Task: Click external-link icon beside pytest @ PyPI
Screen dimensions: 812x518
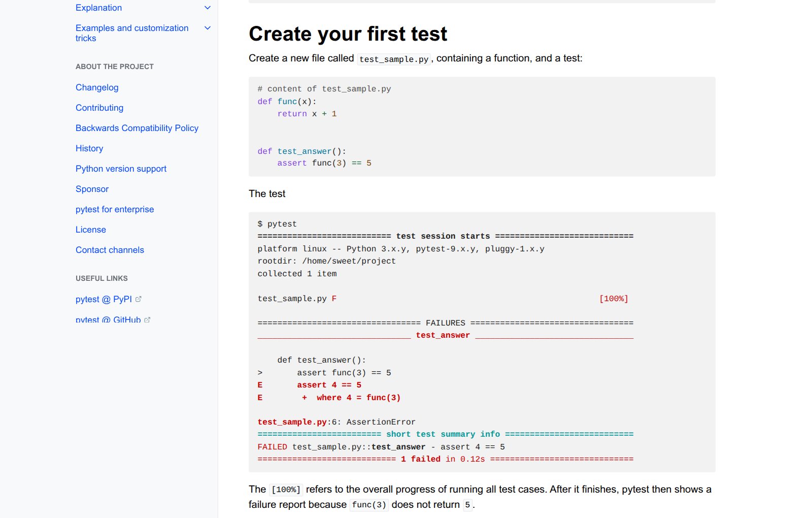Action: click(139, 299)
